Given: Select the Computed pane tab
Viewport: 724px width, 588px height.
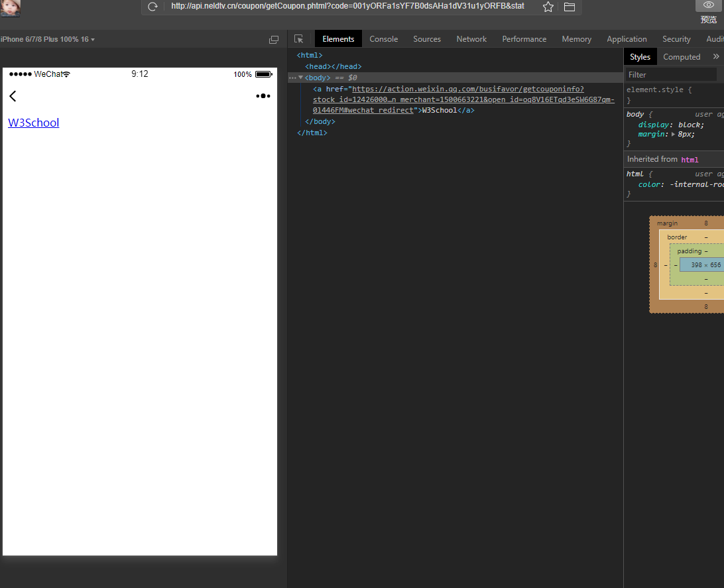Looking at the screenshot, I should [x=682, y=57].
